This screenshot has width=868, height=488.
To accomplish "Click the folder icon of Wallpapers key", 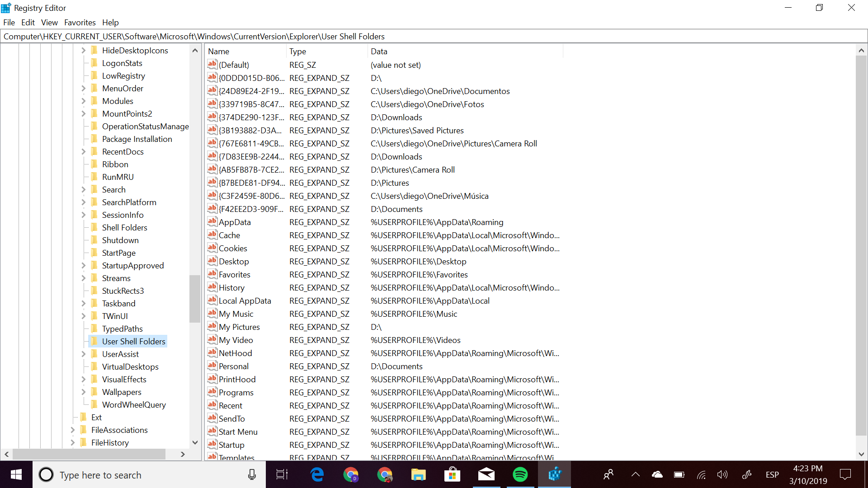I will pos(94,392).
